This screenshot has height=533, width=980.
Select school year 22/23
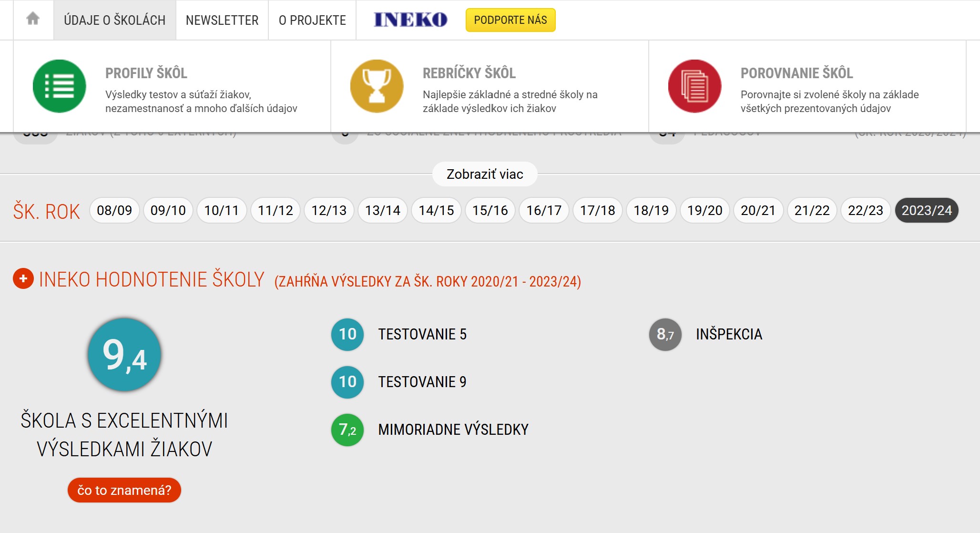(x=866, y=210)
